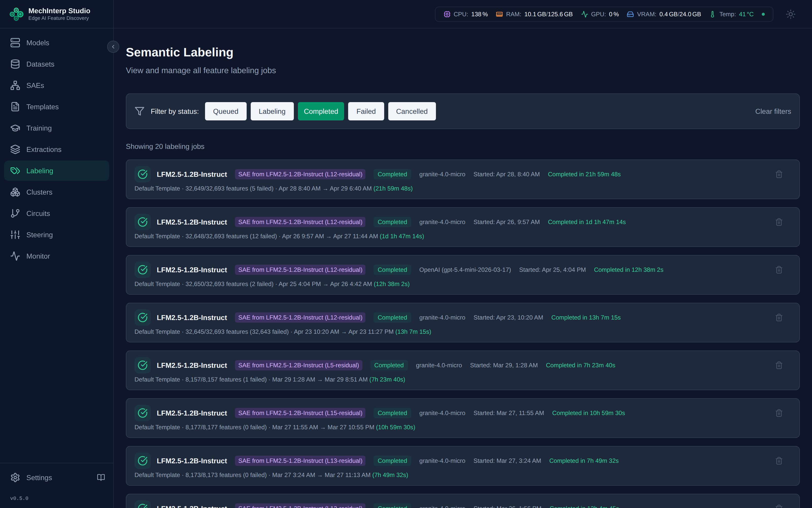Click Clear filters link

point(773,111)
